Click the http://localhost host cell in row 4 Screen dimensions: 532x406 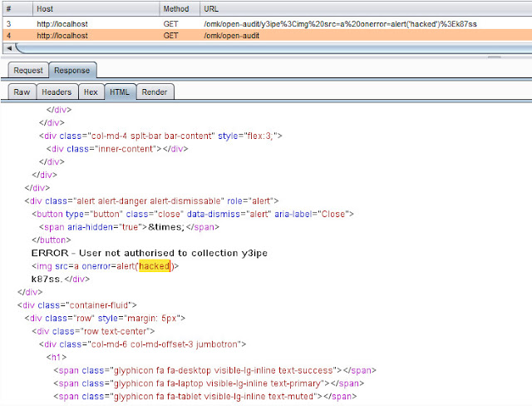[62, 35]
